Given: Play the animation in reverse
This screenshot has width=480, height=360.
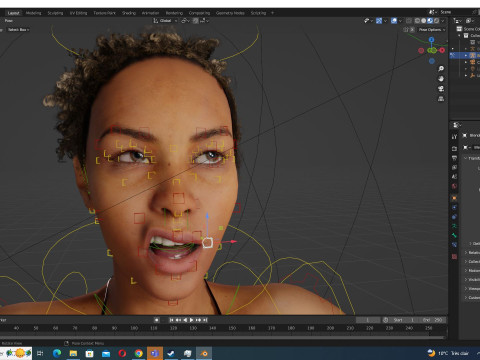Looking at the screenshot, I should click(185, 320).
